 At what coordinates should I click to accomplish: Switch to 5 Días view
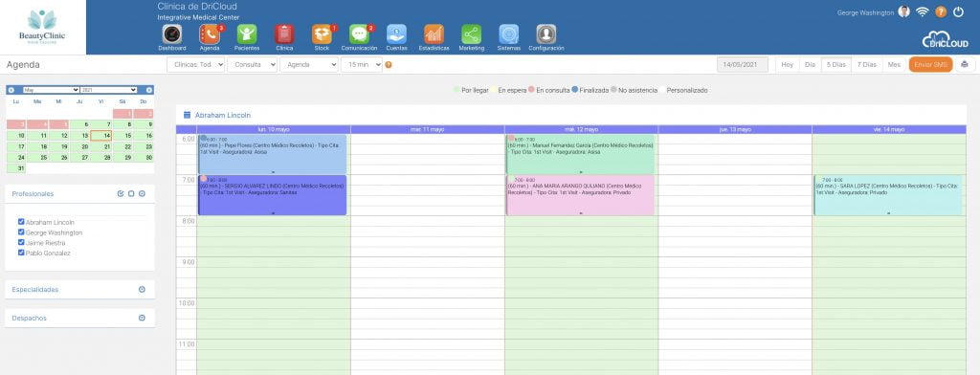click(x=836, y=65)
